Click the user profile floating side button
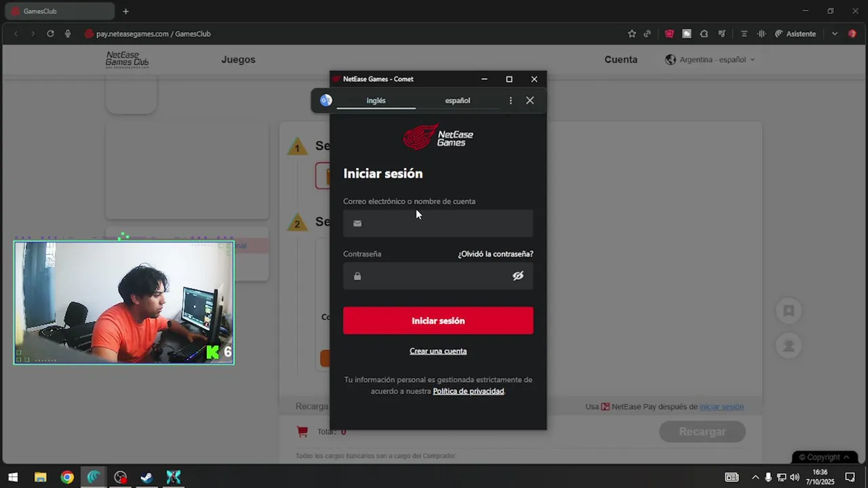868x488 pixels. click(789, 346)
